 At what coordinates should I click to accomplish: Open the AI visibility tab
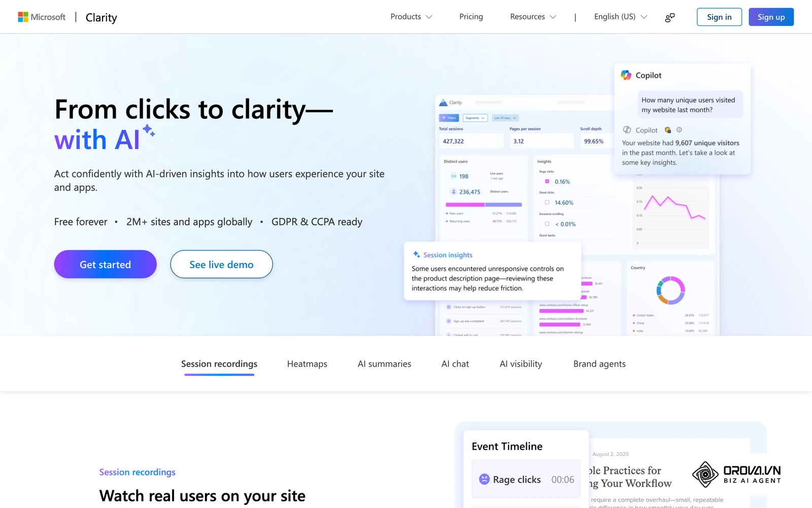pyautogui.click(x=521, y=364)
